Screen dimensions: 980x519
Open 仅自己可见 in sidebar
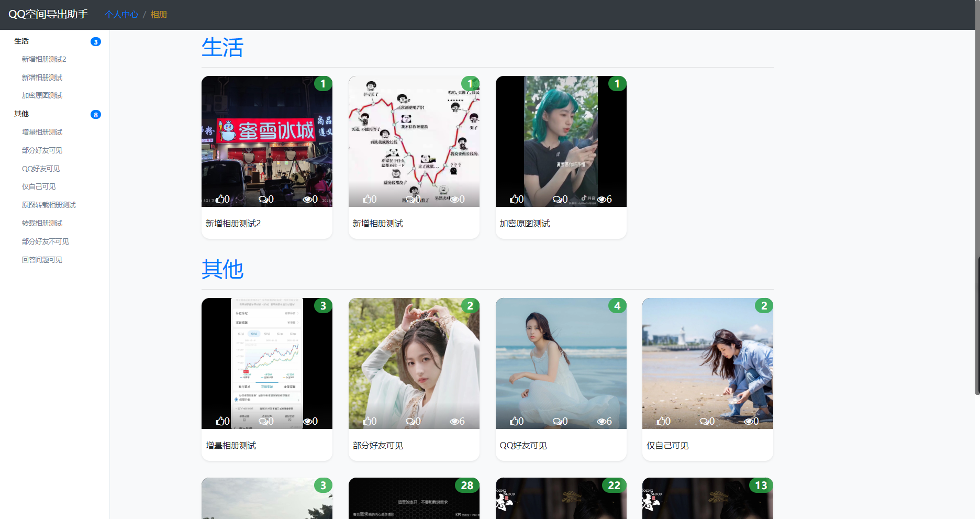click(x=39, y=186)
